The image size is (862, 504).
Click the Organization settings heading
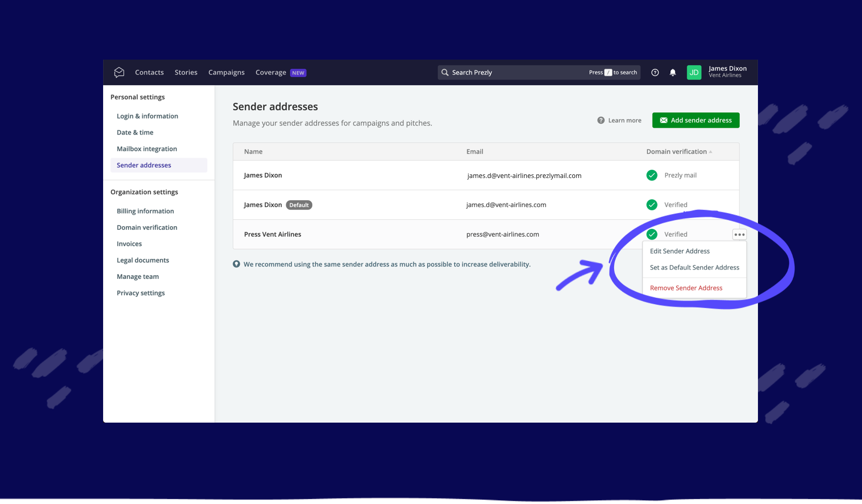tap(144, 192)
